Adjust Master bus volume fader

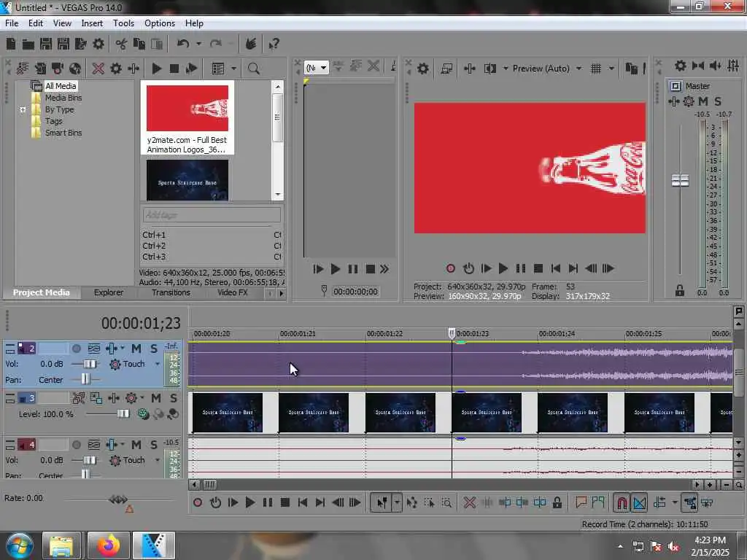click(x=680, y=181)
